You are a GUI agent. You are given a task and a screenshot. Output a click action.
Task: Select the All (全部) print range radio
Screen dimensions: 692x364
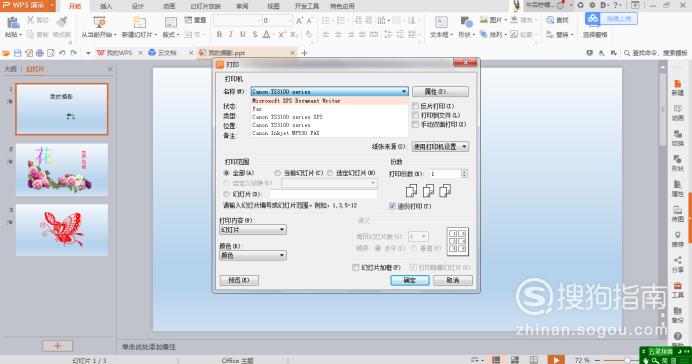[x=226, y=173]
